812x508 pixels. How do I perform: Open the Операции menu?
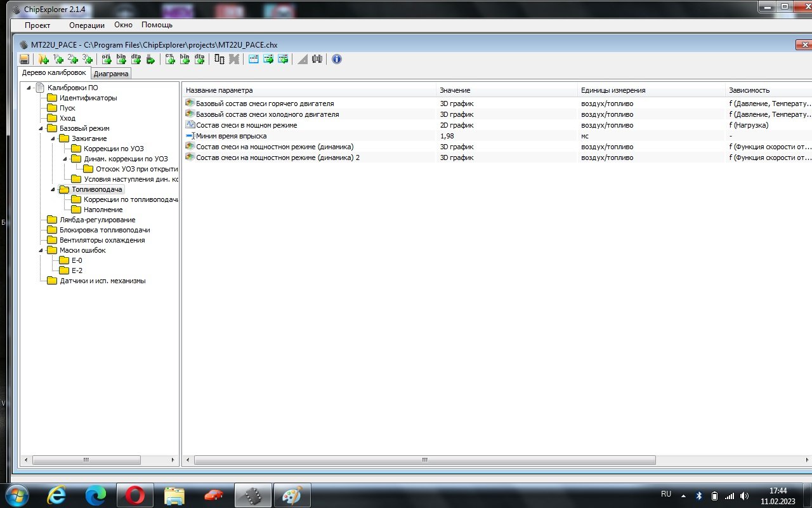coord(87,25)
